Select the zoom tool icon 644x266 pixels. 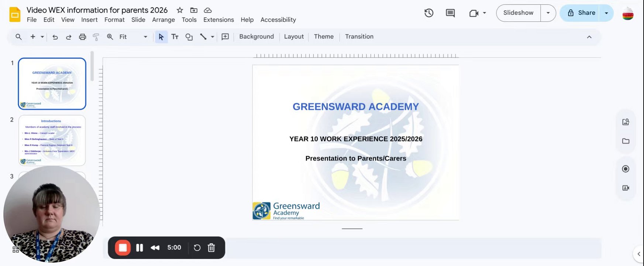110,37
